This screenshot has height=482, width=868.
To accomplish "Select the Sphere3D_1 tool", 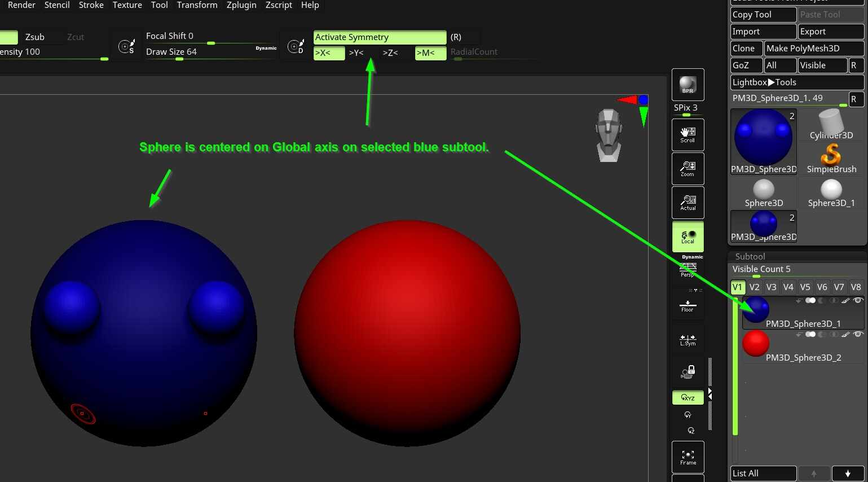I will (x=831, y=193).
